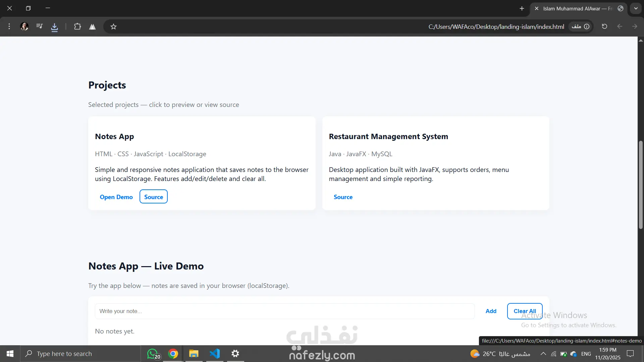Click Source button in Notes App card
This screenshot has width=644, height=362.
coord(153,197)
